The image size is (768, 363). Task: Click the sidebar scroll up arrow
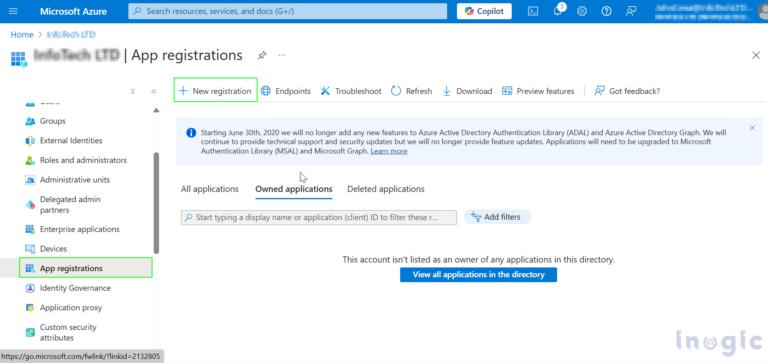click(x=156, y=110)
